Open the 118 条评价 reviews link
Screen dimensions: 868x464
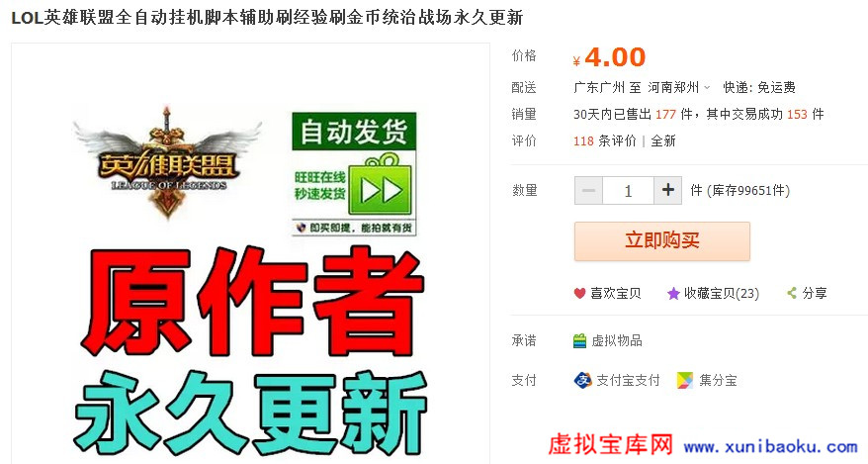click(x=605, y=140)
